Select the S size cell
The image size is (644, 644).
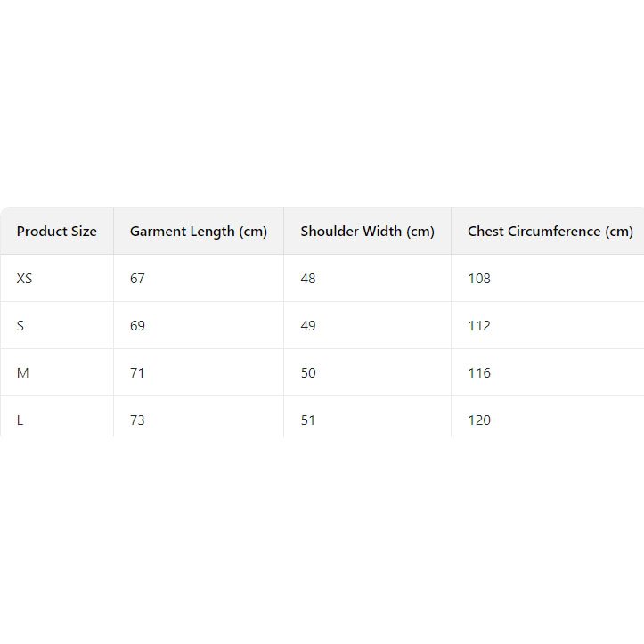pyautogui.click(x=20, y=326)
